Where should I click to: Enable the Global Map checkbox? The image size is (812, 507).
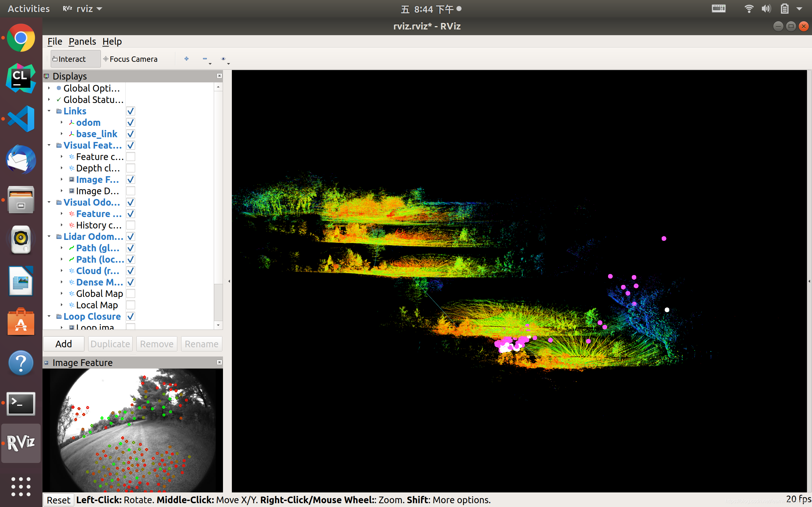(x=131, y=293)
